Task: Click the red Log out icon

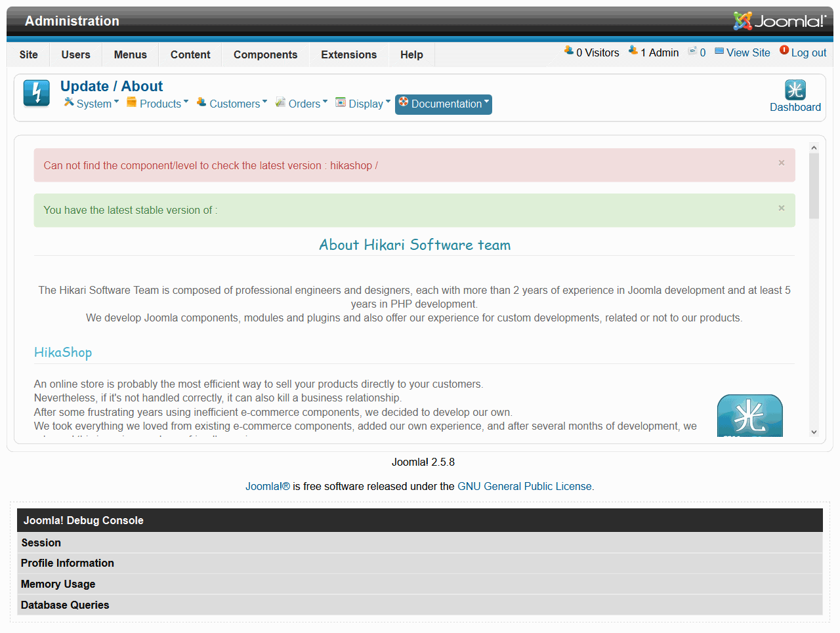Action: [x=784, y=51]
